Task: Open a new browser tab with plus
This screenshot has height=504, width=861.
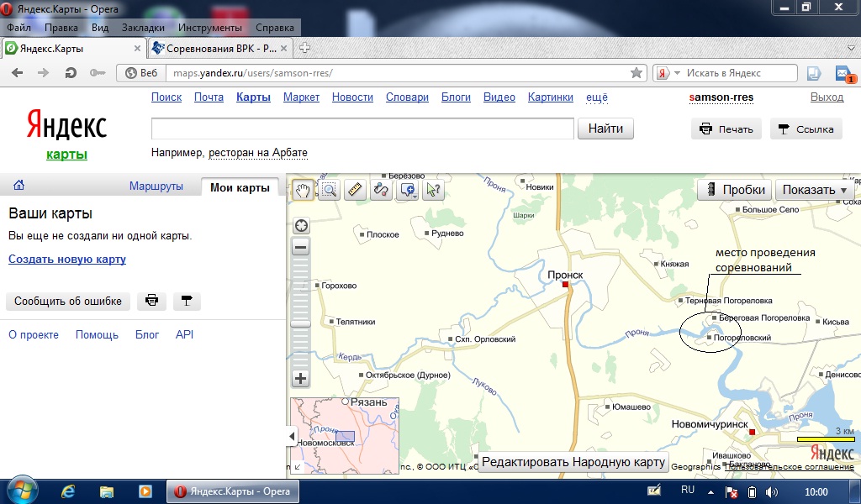Action: [x=304, y=48]
